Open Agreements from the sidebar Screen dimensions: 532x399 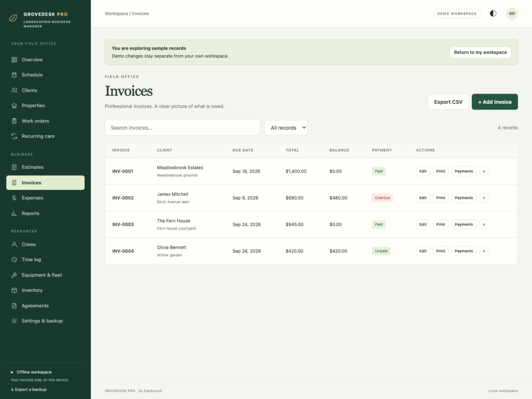[x=46, y=305]
